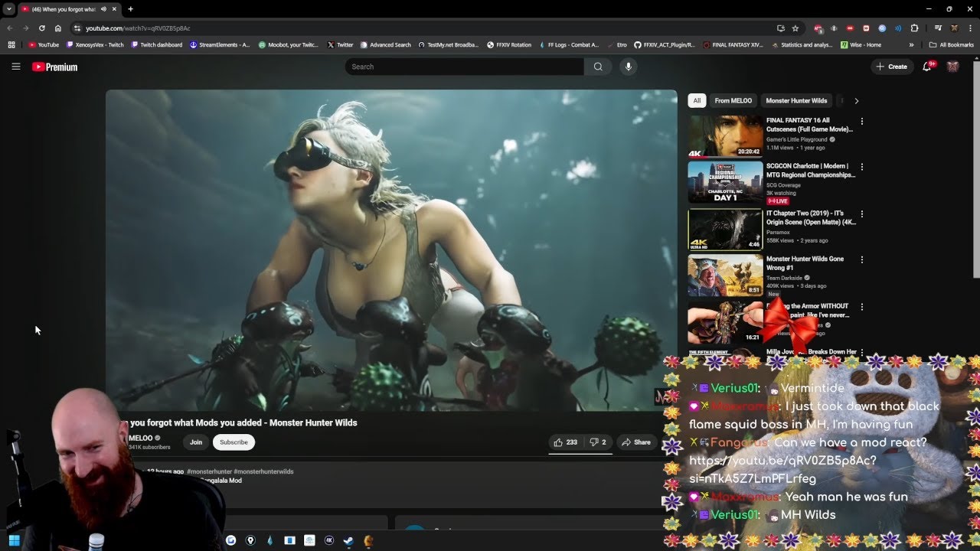Show next filter chips arrow

(857, 101)
